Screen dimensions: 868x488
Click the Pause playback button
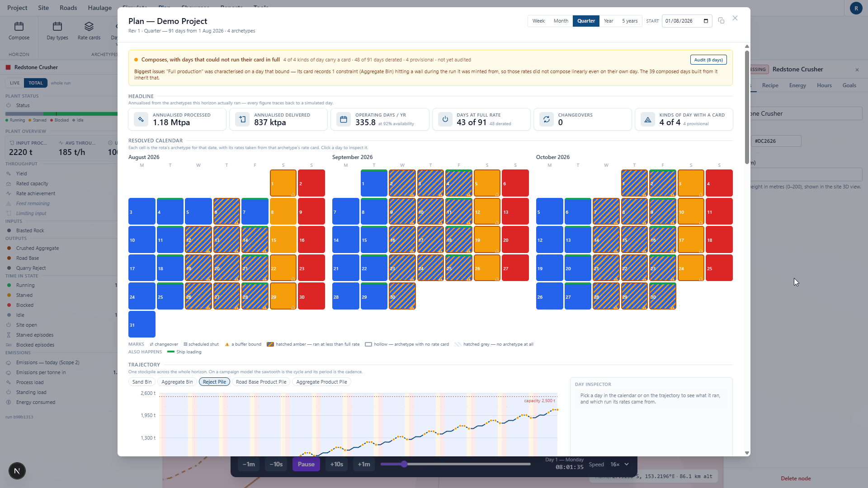306,464
